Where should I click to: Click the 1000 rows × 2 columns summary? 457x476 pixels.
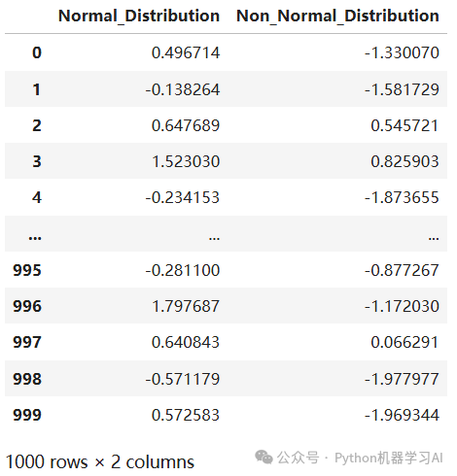(100, 461)
